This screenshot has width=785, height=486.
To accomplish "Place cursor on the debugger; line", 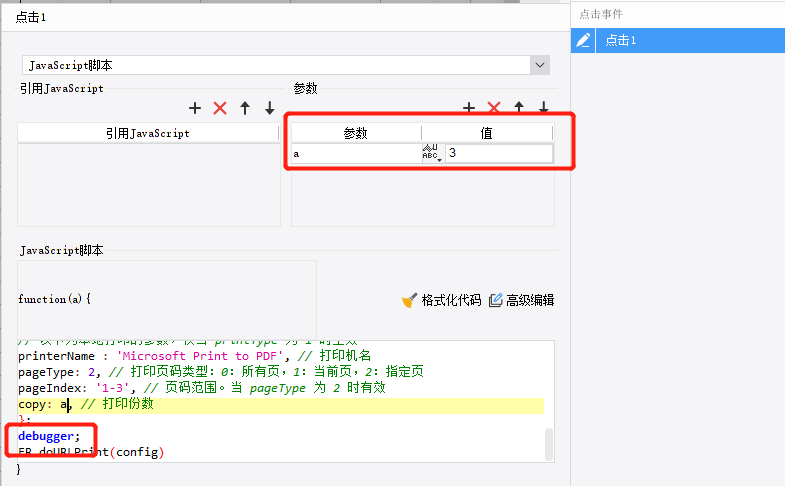I will pyautogui.click(x=49, y=436).
